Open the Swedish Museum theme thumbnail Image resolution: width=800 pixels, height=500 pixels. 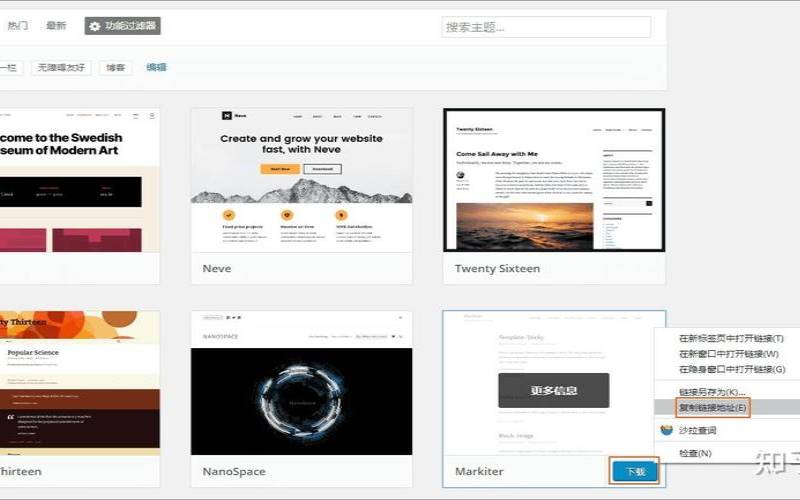(x=80, y=180)
